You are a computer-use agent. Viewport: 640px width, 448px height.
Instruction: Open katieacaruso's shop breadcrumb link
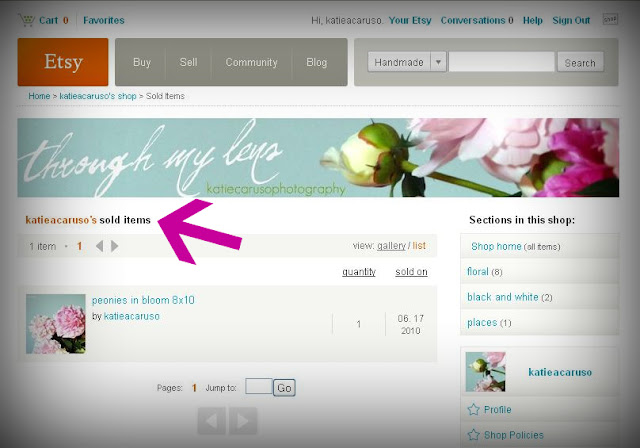coord(98,96)
